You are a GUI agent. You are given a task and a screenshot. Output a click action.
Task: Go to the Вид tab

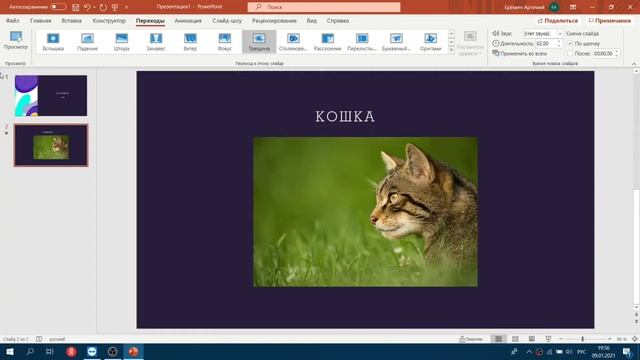311,20
